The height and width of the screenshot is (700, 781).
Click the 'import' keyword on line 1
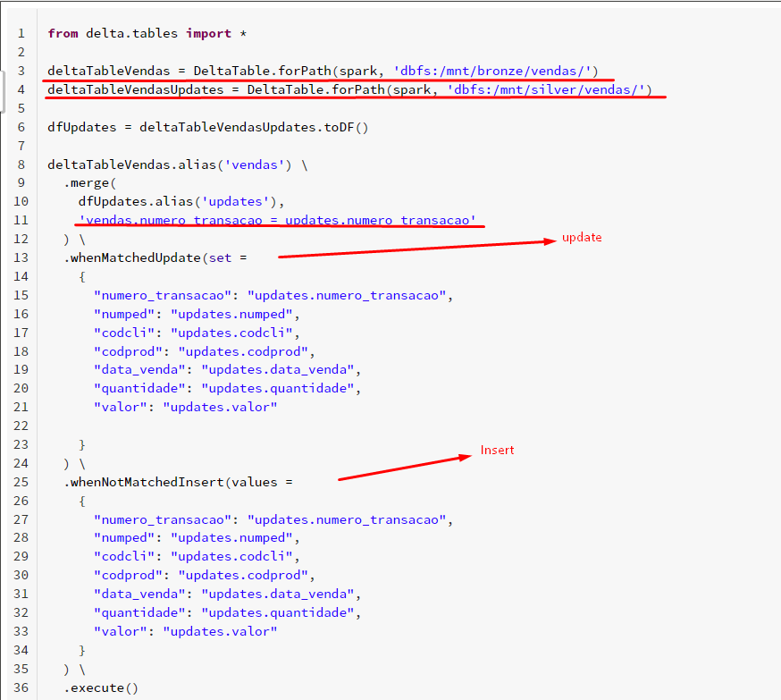(x=207, y=33)
